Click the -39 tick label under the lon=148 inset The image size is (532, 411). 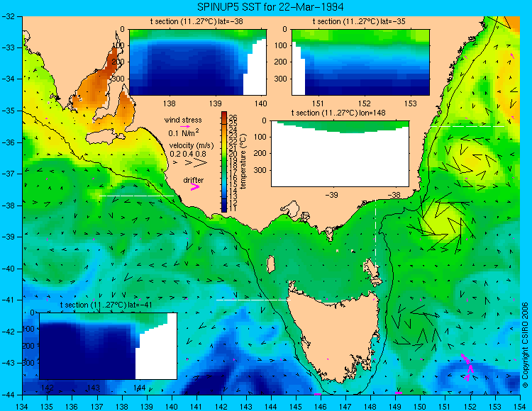[x=331, y=196]
